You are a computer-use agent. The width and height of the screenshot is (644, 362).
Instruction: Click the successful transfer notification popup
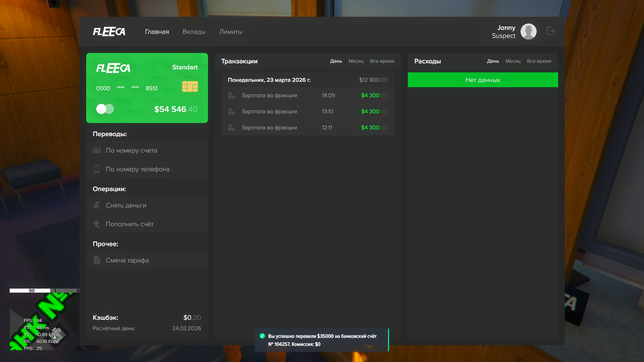[322, 340]
